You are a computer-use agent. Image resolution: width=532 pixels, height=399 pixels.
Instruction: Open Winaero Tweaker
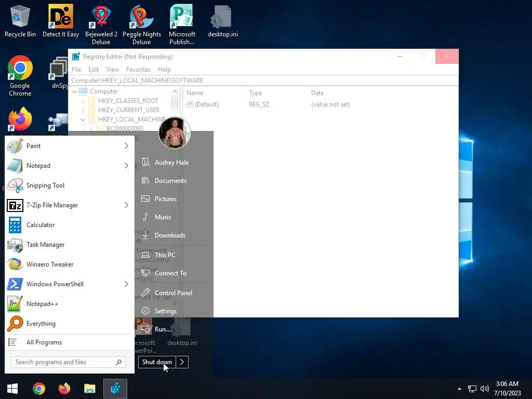pyautogui.click(x=68, y=264)
